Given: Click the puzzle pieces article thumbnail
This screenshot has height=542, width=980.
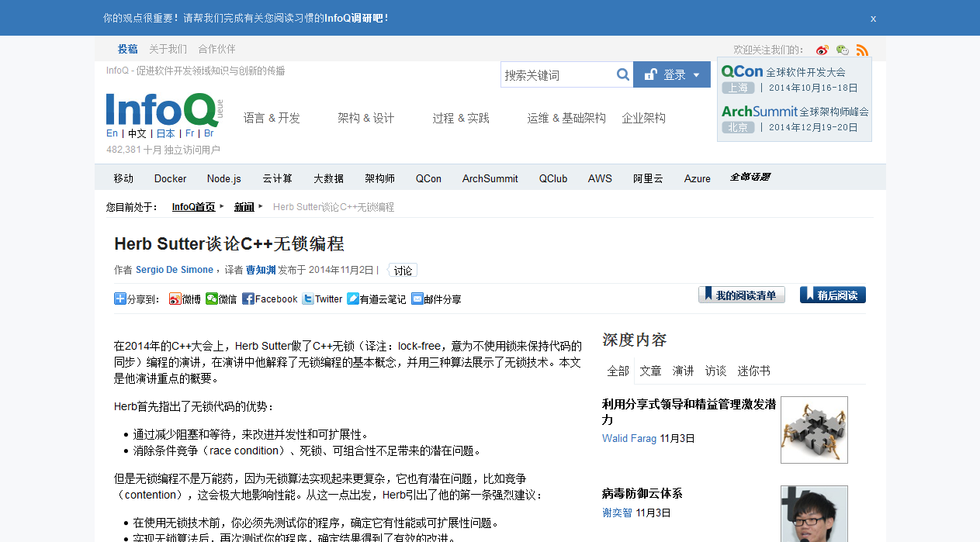Looking at the screenshot, I should [814, 430].
